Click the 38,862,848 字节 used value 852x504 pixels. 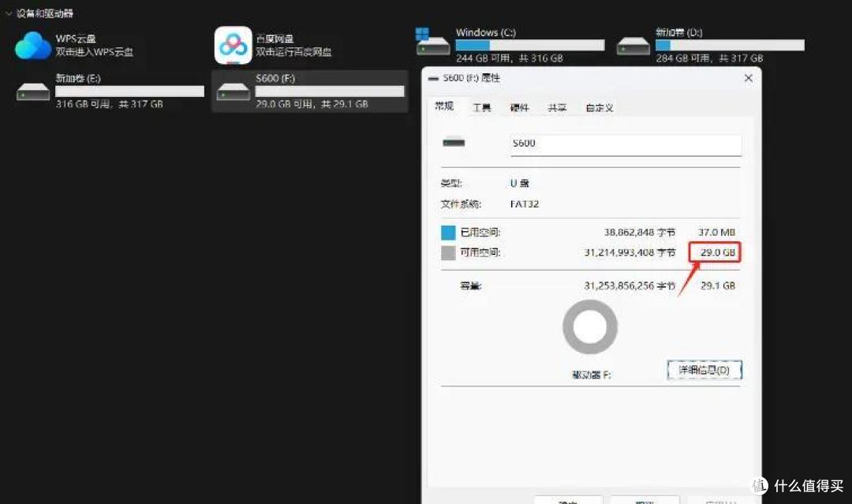pyautogui.click(x=640, y=233)
